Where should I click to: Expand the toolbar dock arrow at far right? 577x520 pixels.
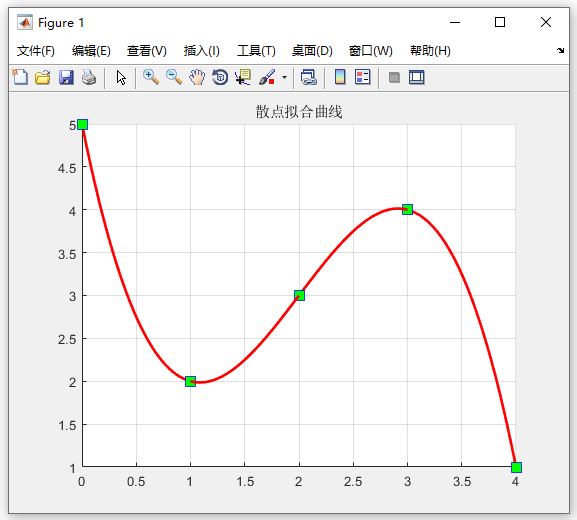tap(560, 50)
